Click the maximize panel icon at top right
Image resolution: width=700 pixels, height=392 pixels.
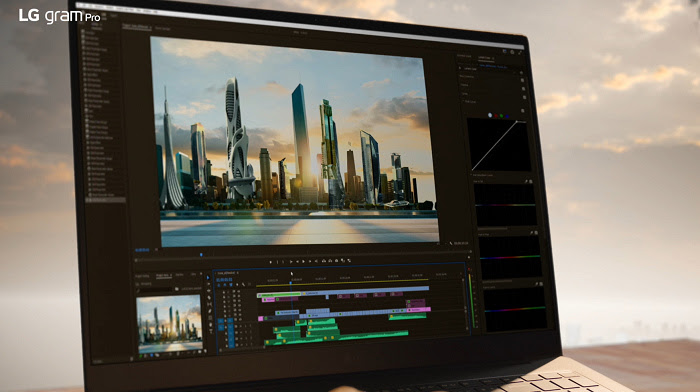pyautogui.click(x=520, y=53)
